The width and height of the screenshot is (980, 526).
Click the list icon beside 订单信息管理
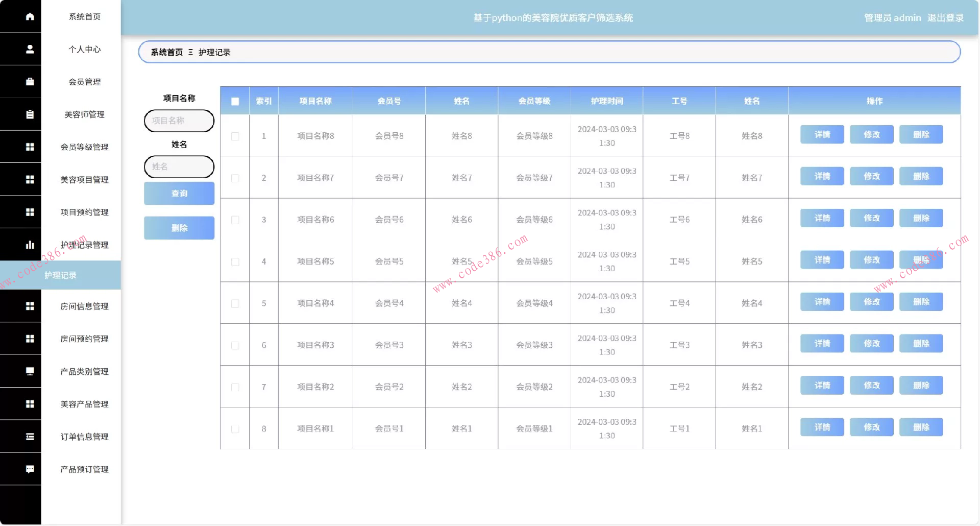30,437
